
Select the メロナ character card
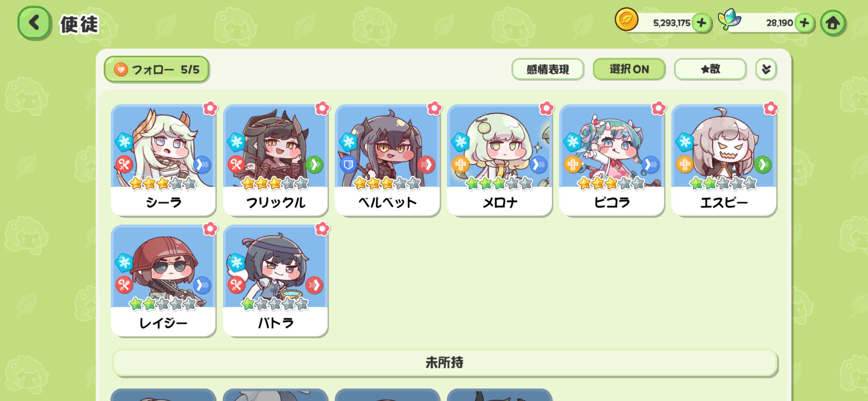tap(499, 160)
